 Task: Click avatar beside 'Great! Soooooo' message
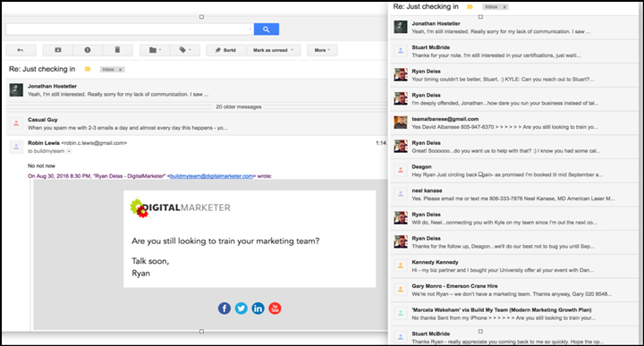401,146
